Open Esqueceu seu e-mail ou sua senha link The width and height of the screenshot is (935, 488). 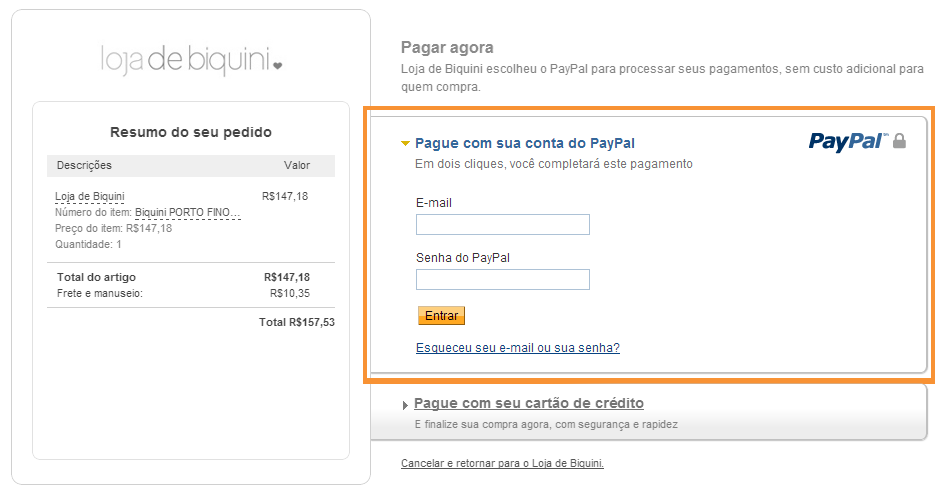pos(518,348)
